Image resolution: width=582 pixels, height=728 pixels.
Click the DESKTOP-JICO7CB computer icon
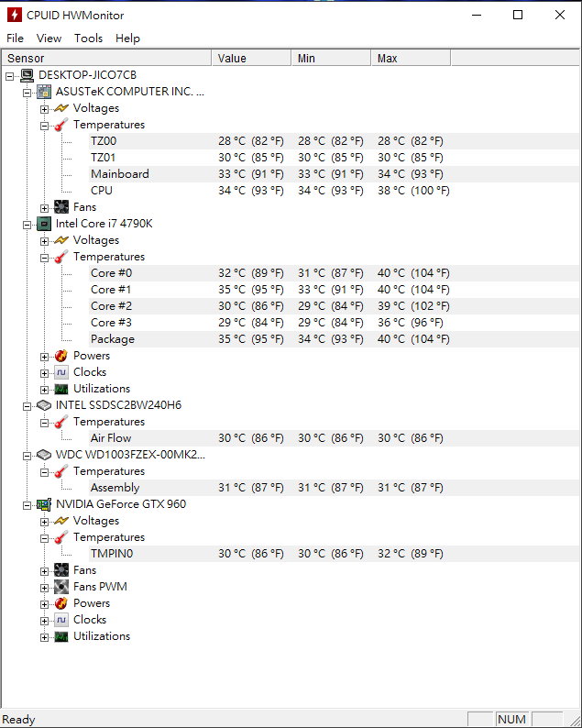pos(27,75)
